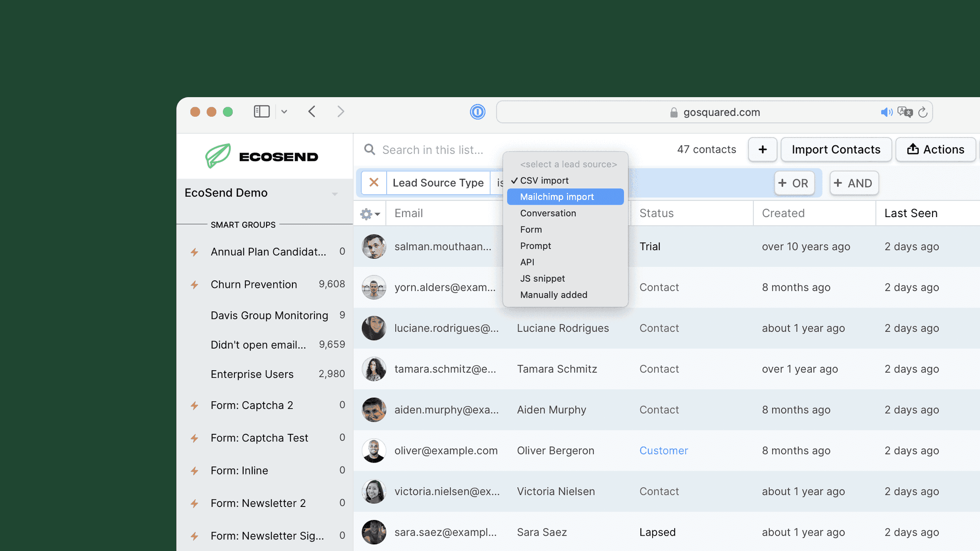This screenshot has height=551, width=980.
Task: Click the gosquared.com address bar
Action: click(714, 112)
